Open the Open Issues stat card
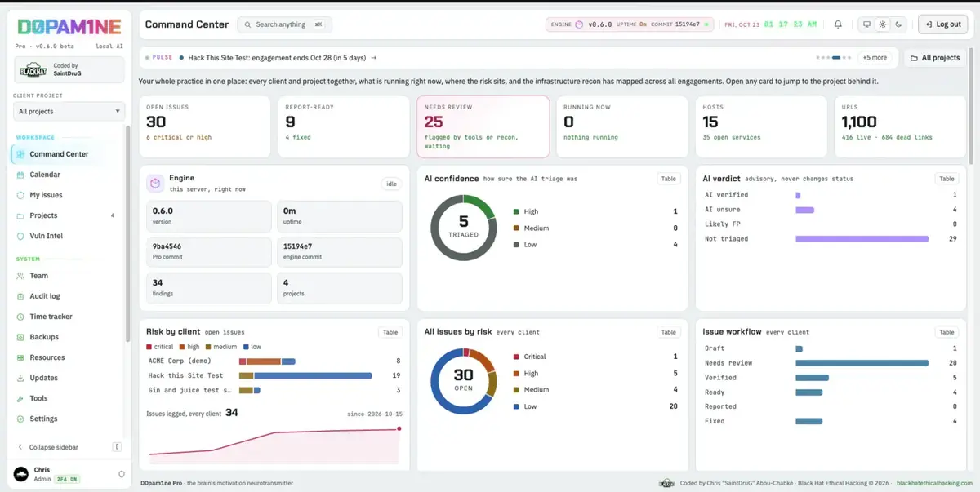Image resolution: width=980 pixels, height=492 pixels. tap(204, 126)
